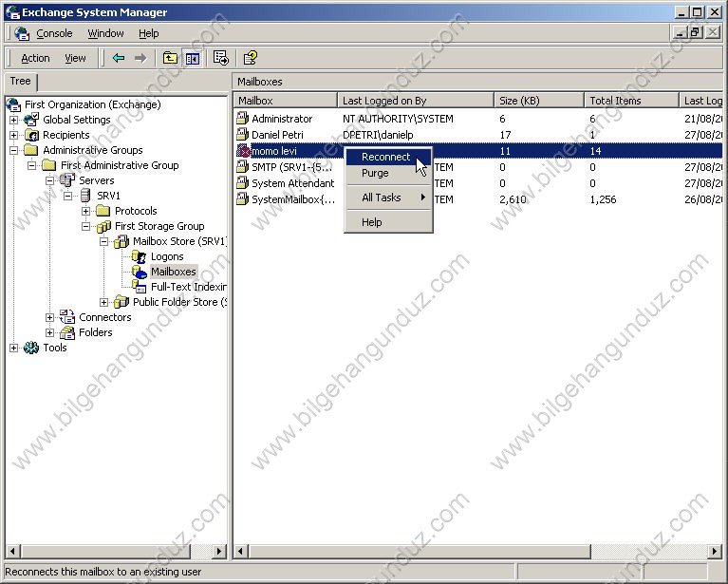Click the Help toolbar icon
Screen dimensions: 728x584
251,58
